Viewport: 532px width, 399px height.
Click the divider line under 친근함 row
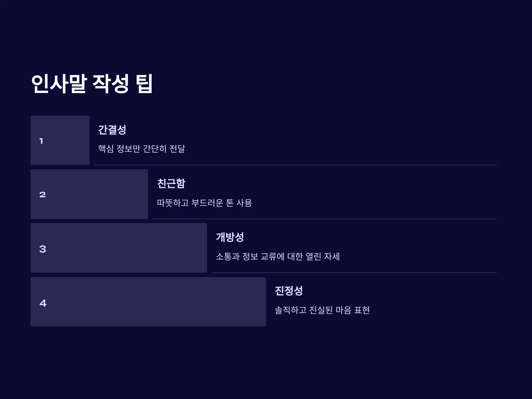325,219
